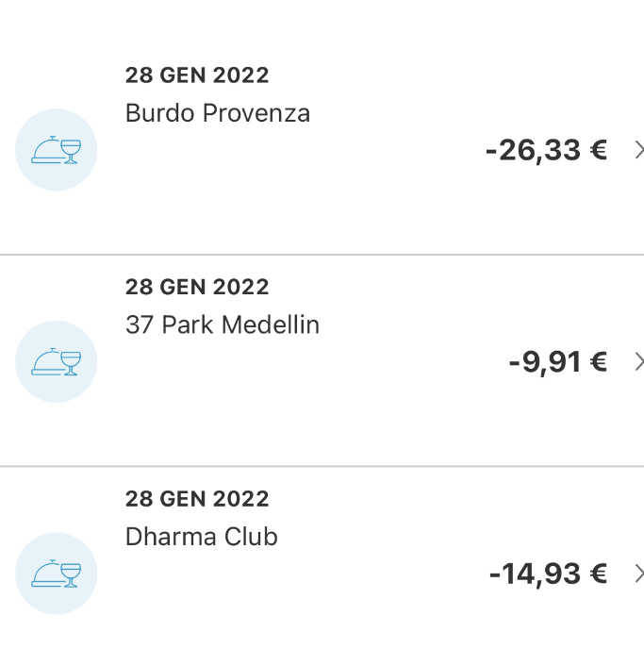Open details chevron for 37 Park Medellin
The width and height of the screenshot is (644, 665).
(638, 362)
